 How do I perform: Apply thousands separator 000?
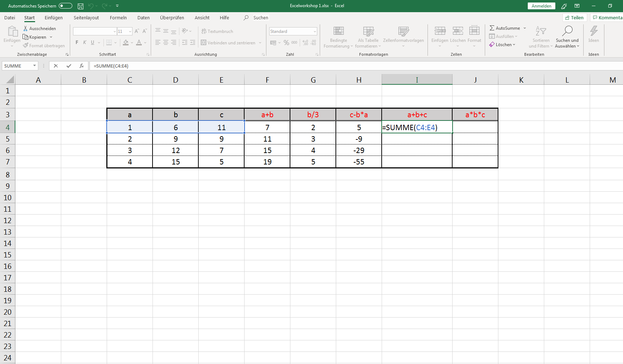tap(294, 43)
